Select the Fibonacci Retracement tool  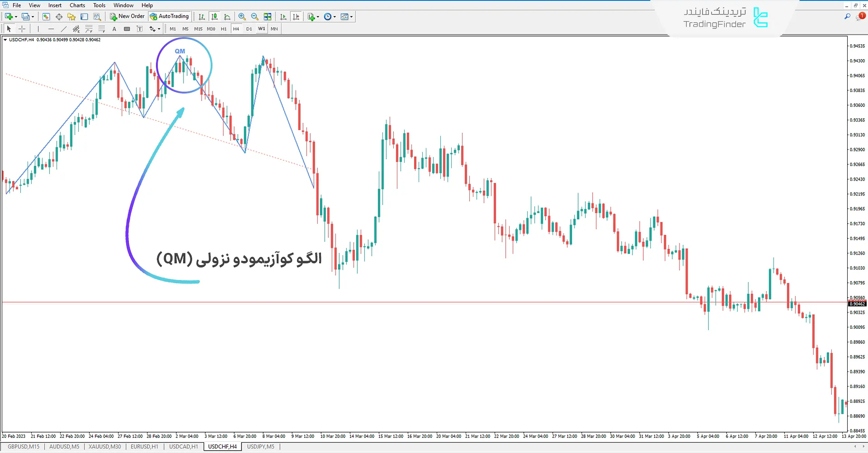coord(89,29)
